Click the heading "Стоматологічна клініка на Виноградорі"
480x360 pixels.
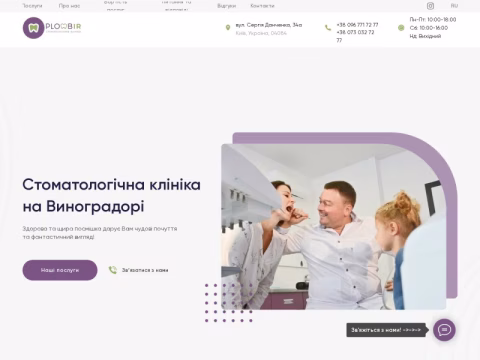[112, 195]
